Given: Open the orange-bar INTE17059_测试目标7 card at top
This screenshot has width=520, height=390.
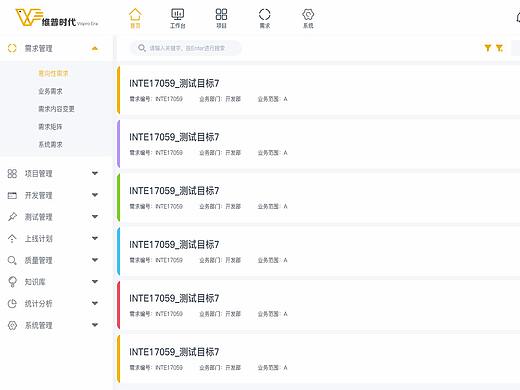Looking at the screenshot, I should 318,90.
